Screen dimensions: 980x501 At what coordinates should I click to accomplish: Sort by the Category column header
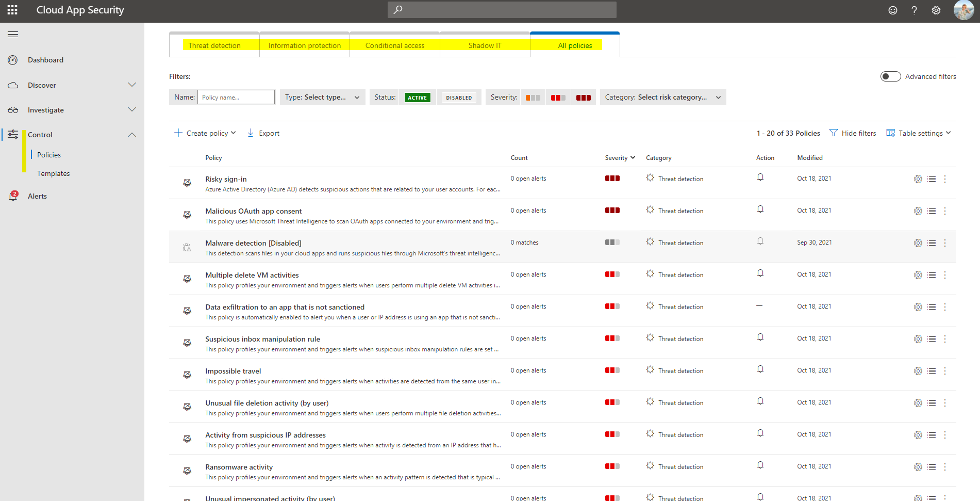tap(659, 158)
